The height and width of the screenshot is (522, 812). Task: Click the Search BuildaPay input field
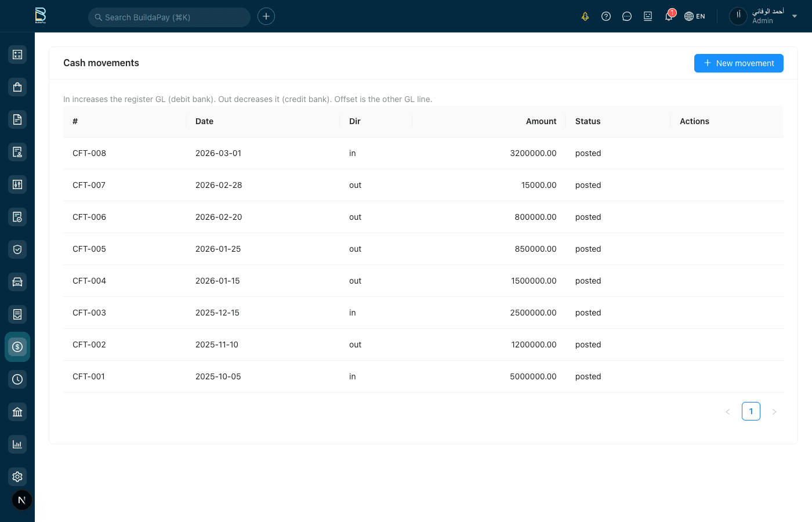pos(169,17)
